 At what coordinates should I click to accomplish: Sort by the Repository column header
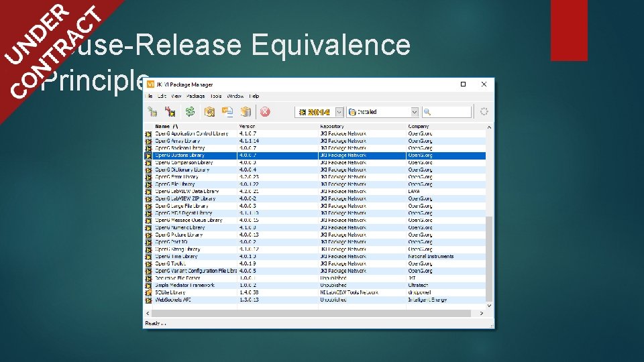point(362,126)
